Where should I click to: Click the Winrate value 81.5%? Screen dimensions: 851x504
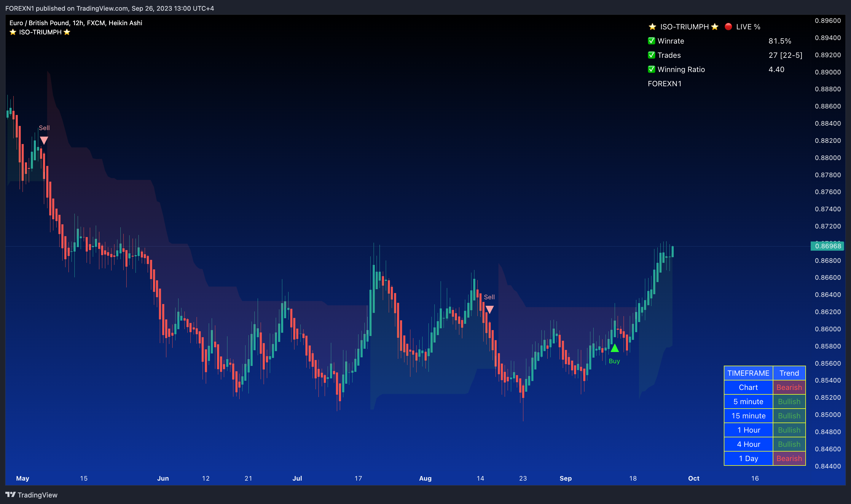(x=780, y=41)
